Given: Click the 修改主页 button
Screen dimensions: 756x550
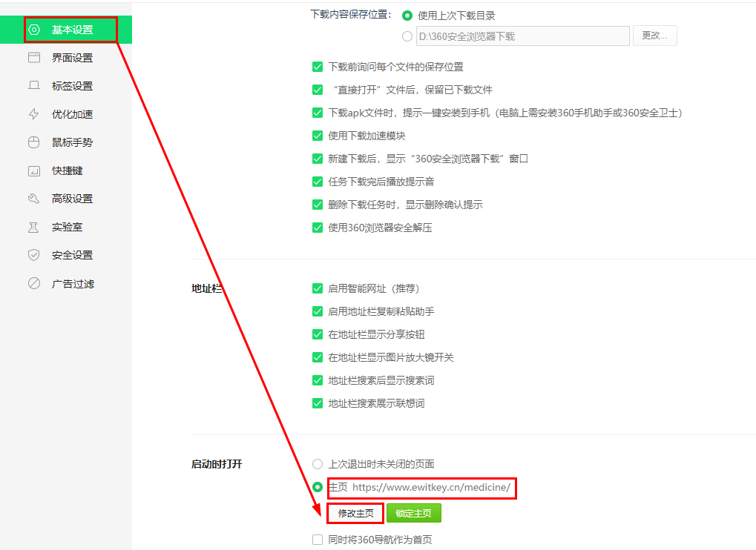Looking at the screenshot, I should tap(355, 514).
